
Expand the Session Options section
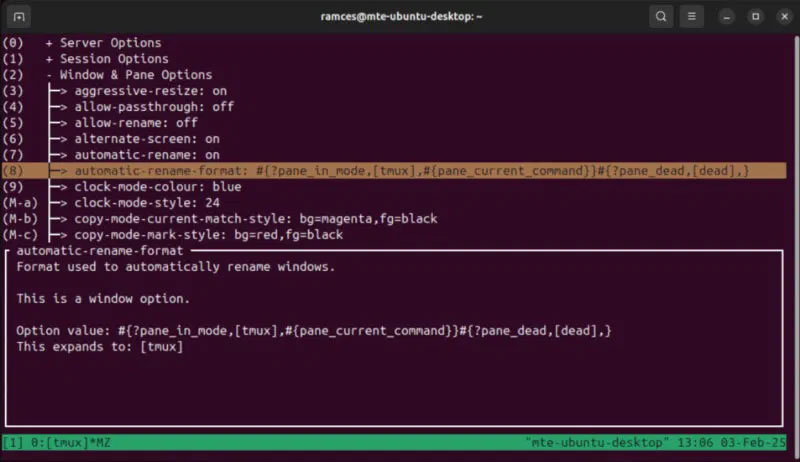click(107, 59)
